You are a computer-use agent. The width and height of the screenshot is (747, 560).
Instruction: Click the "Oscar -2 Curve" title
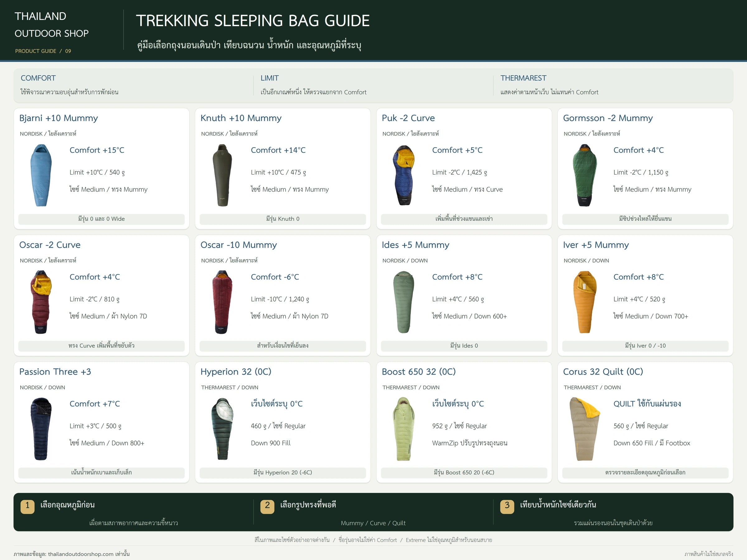[49, 245]
